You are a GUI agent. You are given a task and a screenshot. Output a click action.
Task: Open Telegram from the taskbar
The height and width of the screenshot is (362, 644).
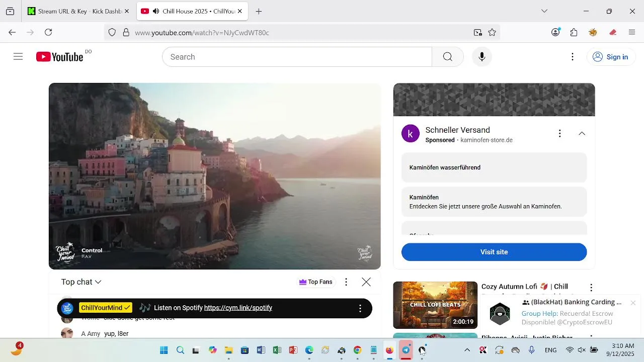[x=406, y=350]
